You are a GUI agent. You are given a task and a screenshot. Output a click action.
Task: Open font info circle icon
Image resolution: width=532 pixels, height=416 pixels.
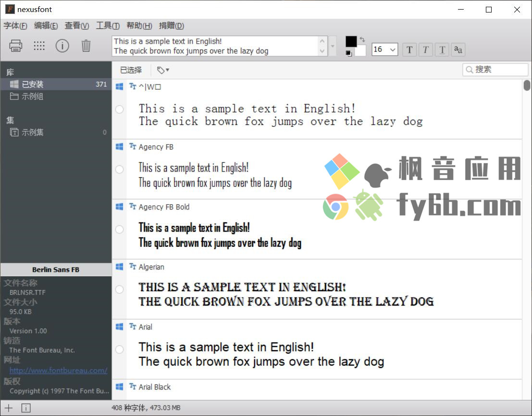coord(62,46)
